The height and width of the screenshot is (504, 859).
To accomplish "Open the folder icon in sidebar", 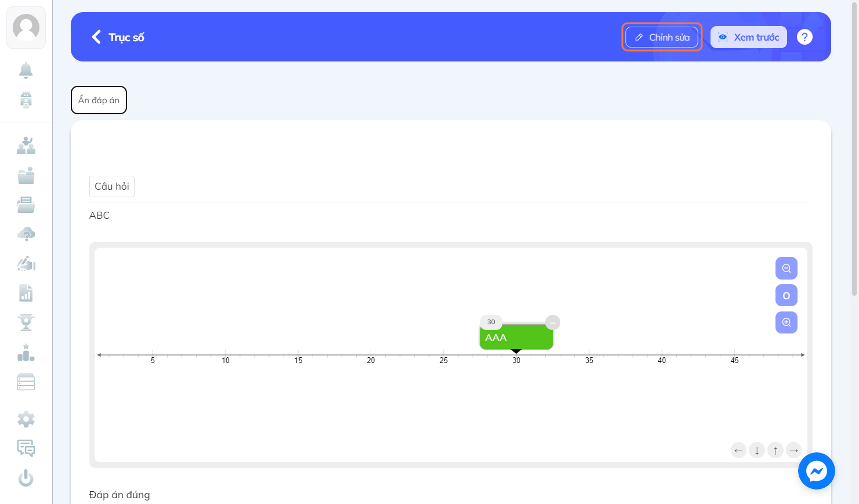I will point(26,175).
